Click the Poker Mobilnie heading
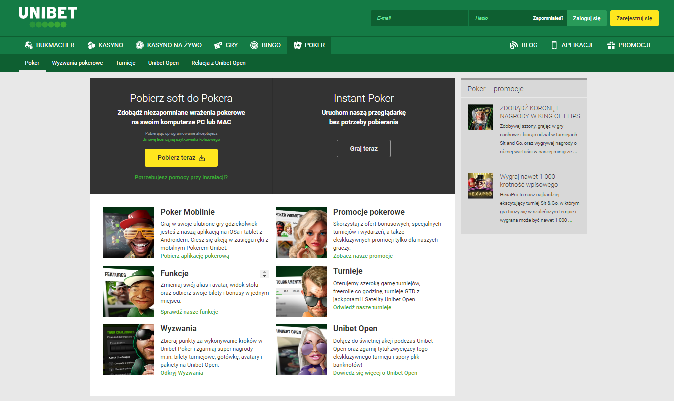 tap(187, 212)
